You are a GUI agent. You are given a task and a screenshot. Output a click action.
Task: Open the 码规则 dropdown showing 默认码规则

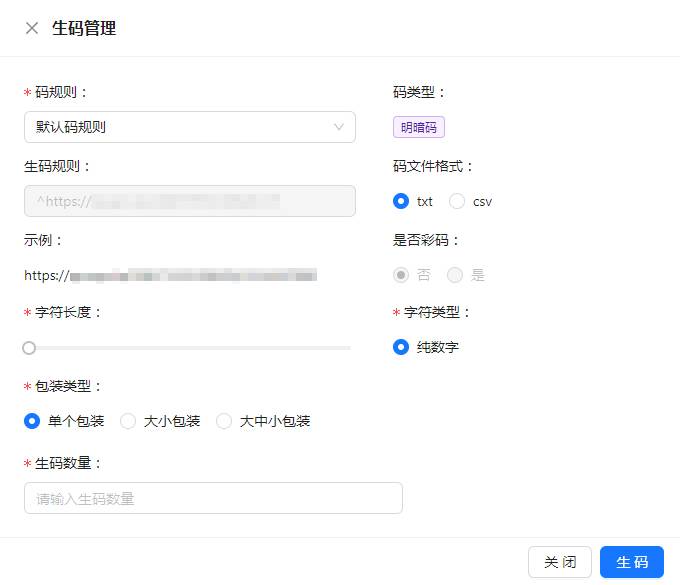[x=190, y=127]
